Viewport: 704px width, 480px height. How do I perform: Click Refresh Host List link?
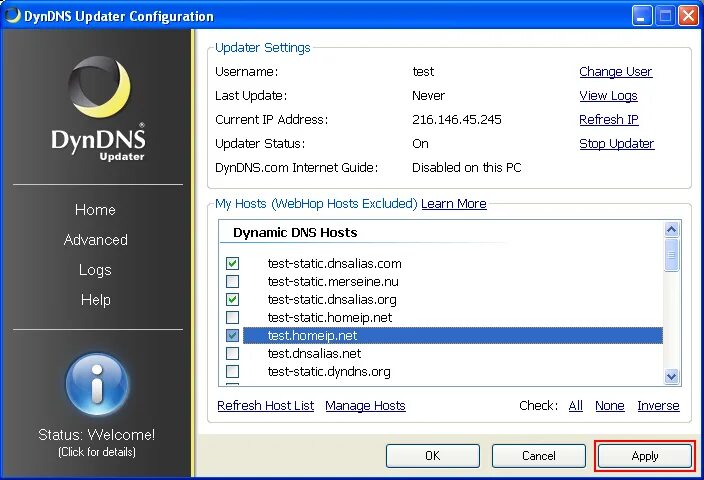pyautogui.click(x=265, y=405)
